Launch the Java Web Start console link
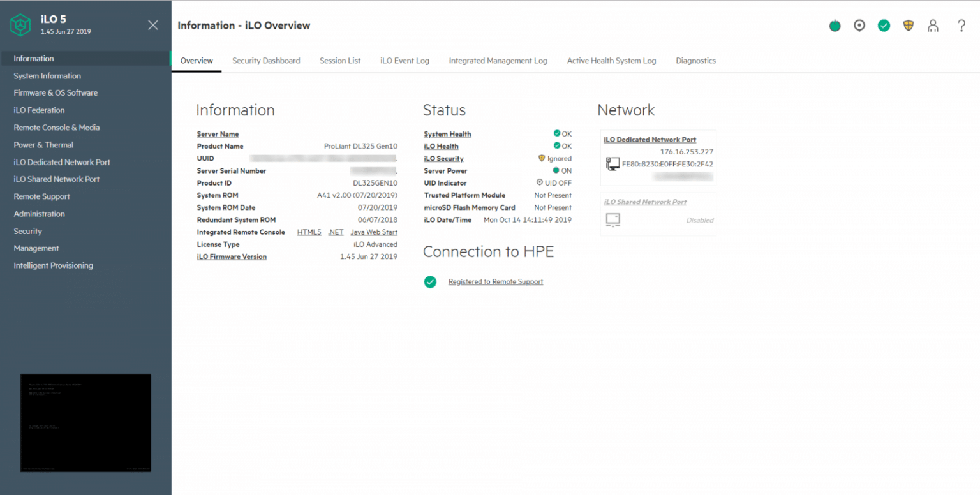 click(x=374, y=232)
